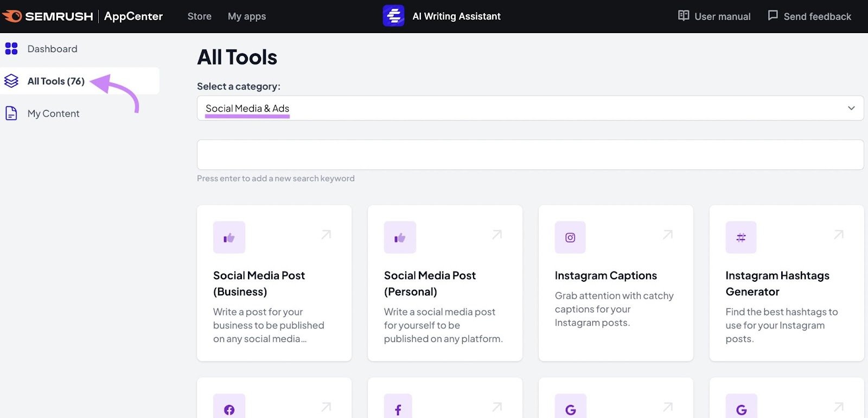Expand the Social Media & Ads category dropdown
The width and height of the screenshot is (868, 418).
[x=530, y=108]
